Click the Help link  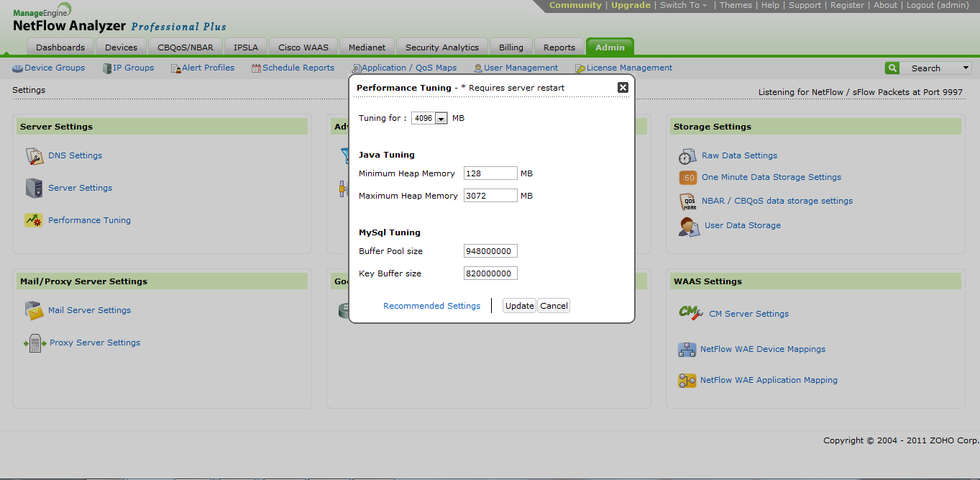point(770,5)
